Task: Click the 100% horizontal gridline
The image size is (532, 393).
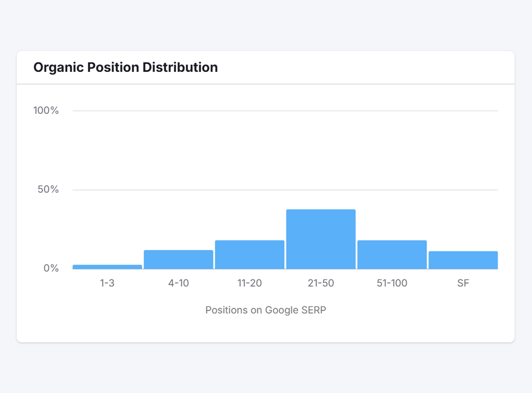Action: (x=285, y=111)
